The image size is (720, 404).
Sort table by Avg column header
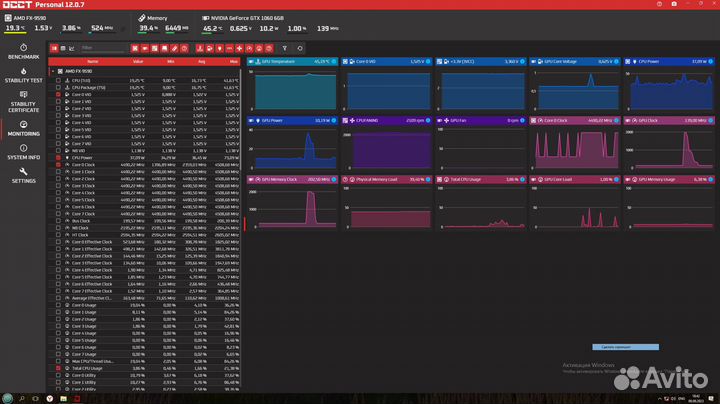click(x=202, y=62)
